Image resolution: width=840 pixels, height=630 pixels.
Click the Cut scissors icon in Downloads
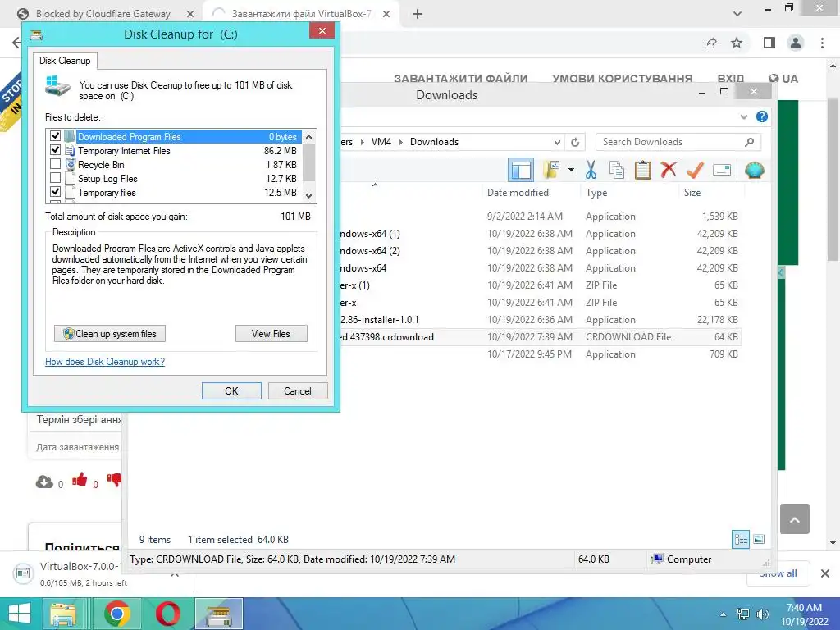[591, 171]
